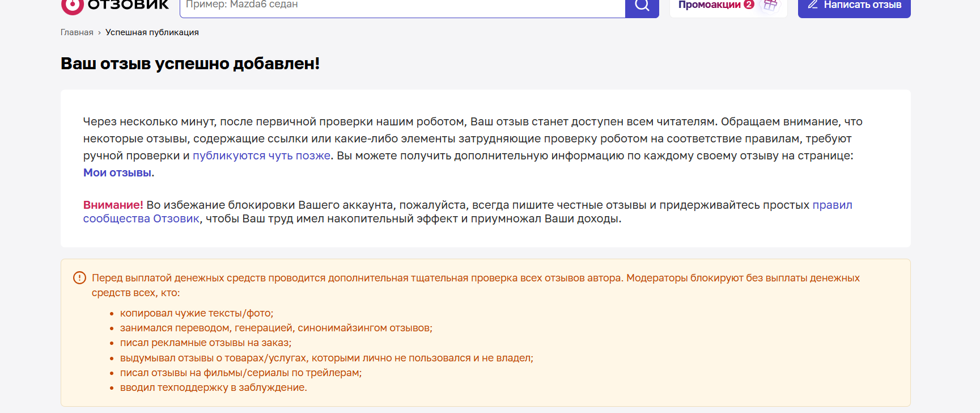Open the правил сообщества Отзовик link
This screenshot has height=413, width=980.
coord(468,212)
